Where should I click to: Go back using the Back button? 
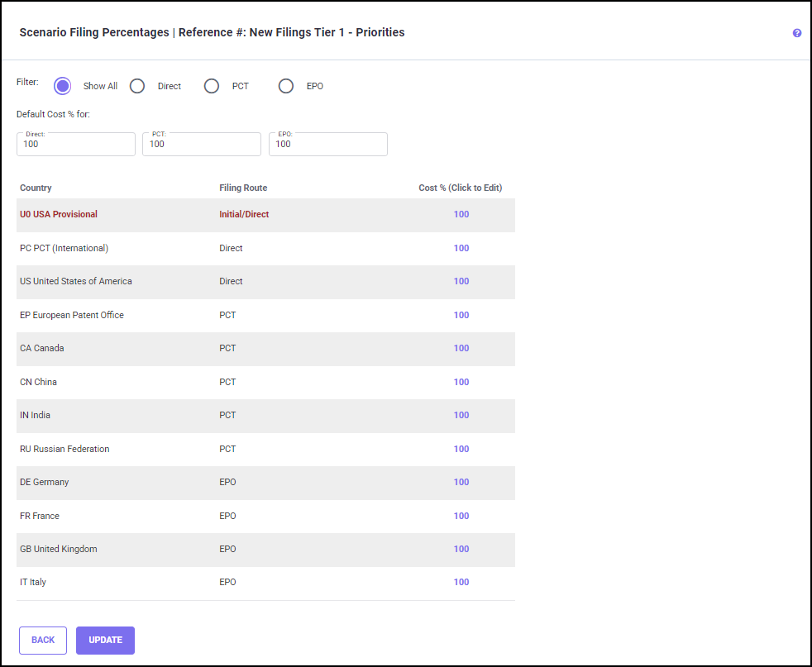(x=43, y=640)
